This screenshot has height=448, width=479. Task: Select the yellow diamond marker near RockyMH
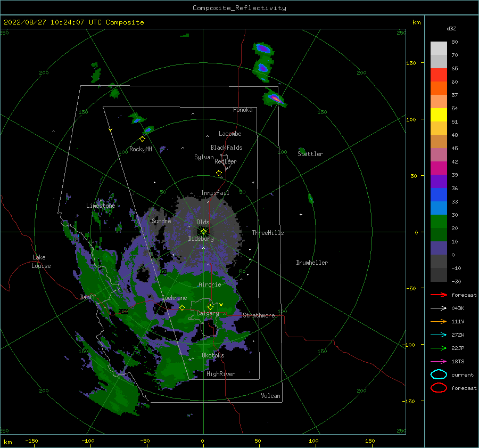pos(142,139)
